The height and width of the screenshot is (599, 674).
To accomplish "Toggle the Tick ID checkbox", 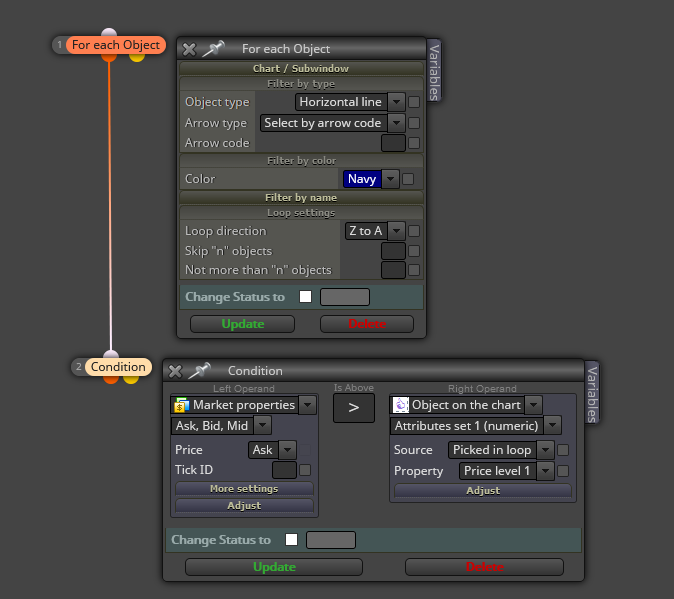I will (305, 470).
